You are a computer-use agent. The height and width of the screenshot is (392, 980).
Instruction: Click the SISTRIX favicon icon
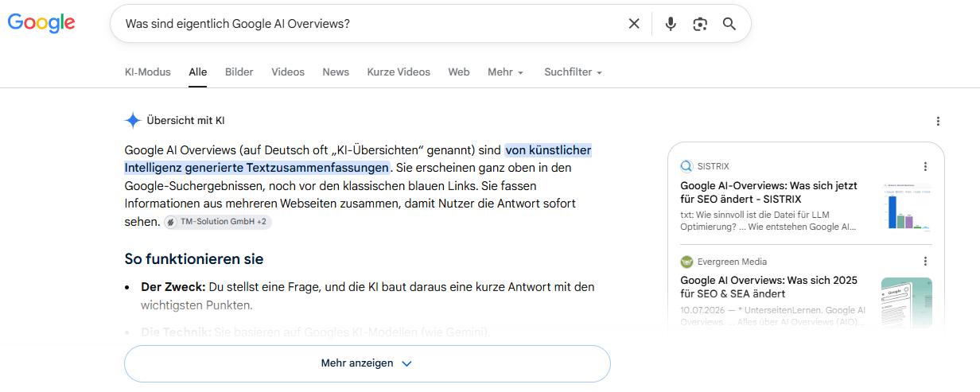(686, 166)
